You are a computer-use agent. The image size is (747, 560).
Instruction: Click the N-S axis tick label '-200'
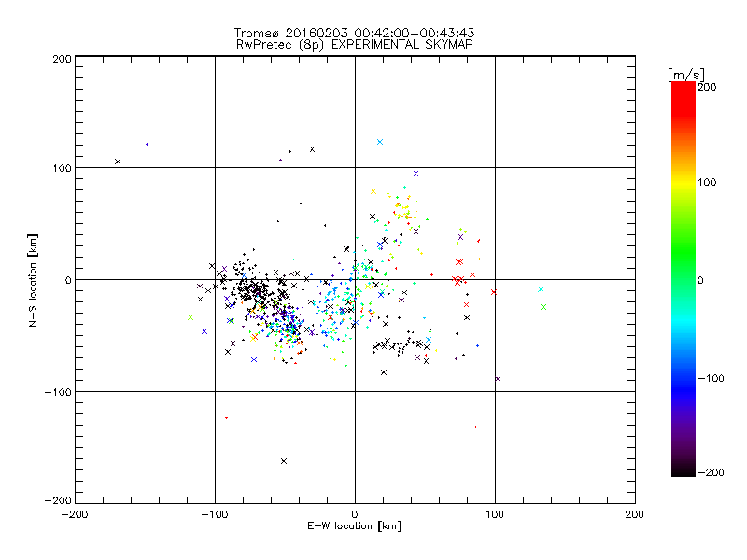coord(58,500)
